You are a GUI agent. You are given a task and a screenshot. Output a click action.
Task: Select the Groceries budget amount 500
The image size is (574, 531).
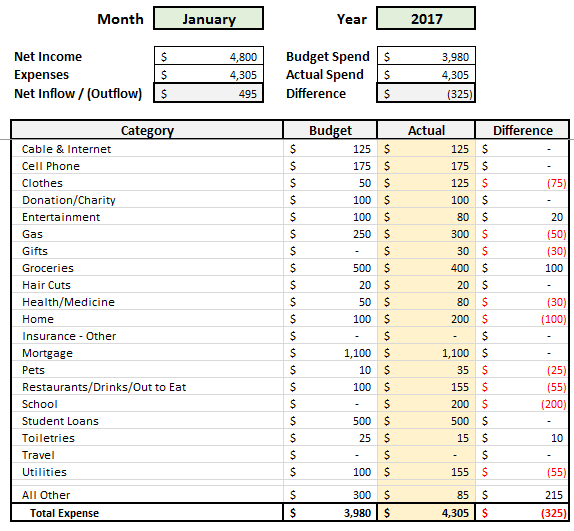(x=330, y=268)
